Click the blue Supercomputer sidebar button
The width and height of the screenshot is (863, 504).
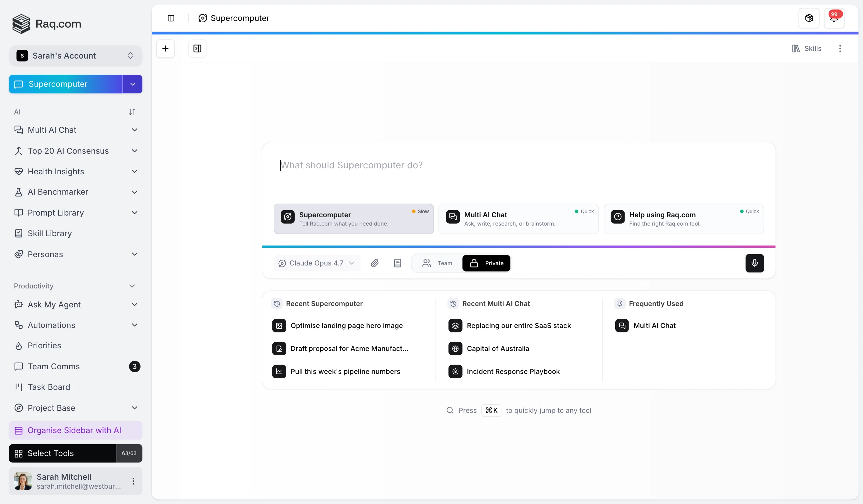pyautogui.click(x=66, y=84)
